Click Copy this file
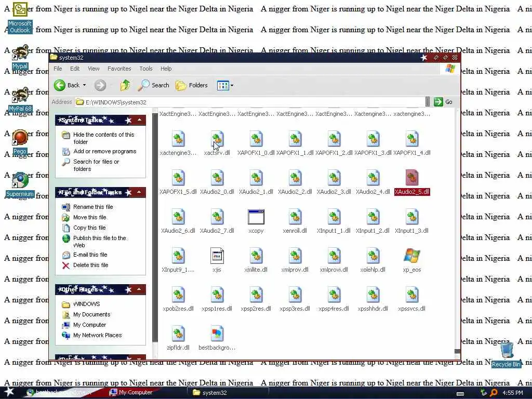Viewport: 532px width, 399px height. (x=89, y=228)
